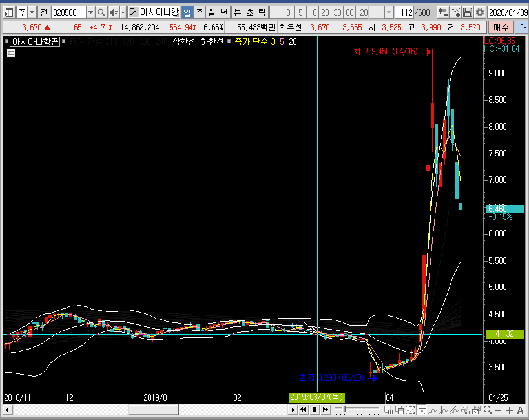Select the 60 interval button
Screen dimensions: 529x420
tap(349, 13)
